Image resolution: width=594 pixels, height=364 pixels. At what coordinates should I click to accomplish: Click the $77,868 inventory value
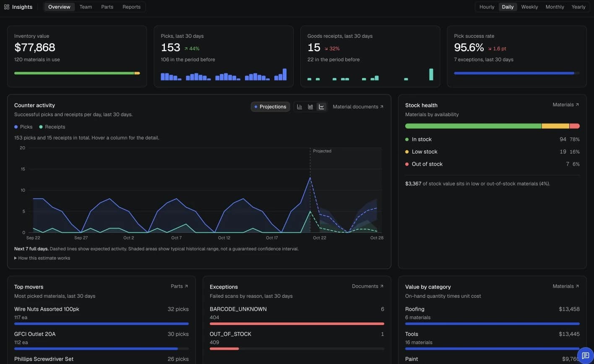pos(35,47)
